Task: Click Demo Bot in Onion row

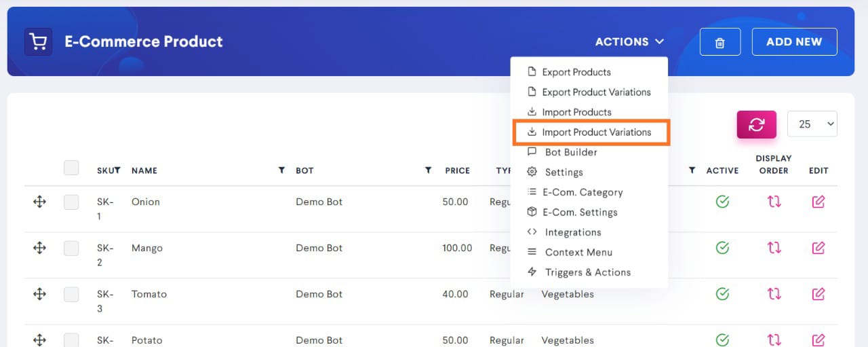Action: (319, 202)
